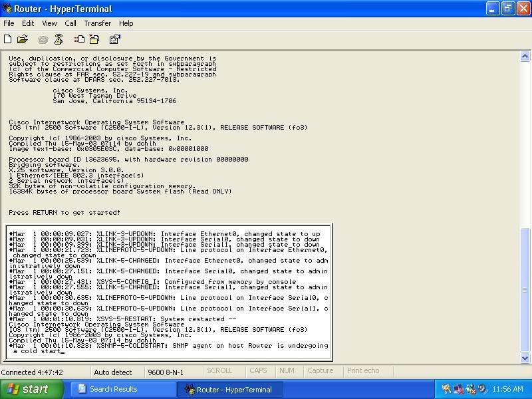Viewport: 532px width, 399px height.
Task: Click the greyed-out Call phone icon
Action: (43, 40)
